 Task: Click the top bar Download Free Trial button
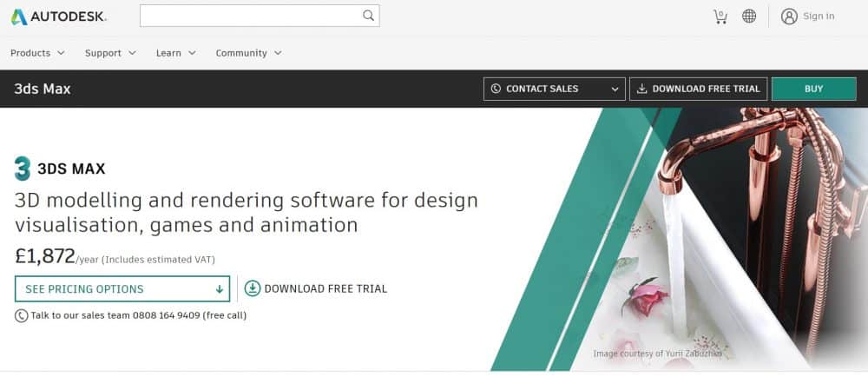click(698, 89)
